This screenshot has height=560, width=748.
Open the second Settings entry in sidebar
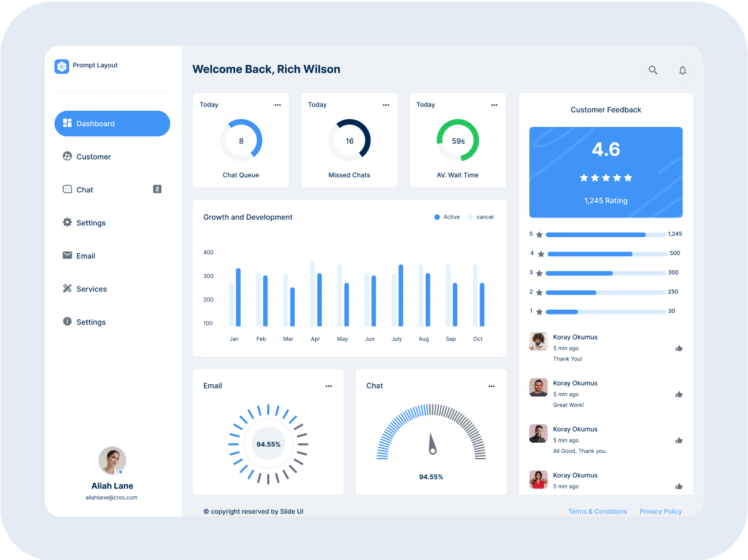[67, 322]
